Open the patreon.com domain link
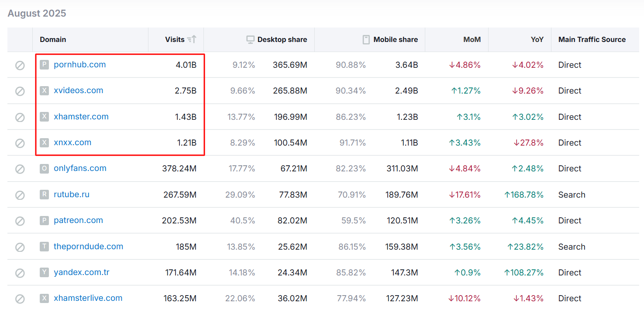 coord(79,220)
